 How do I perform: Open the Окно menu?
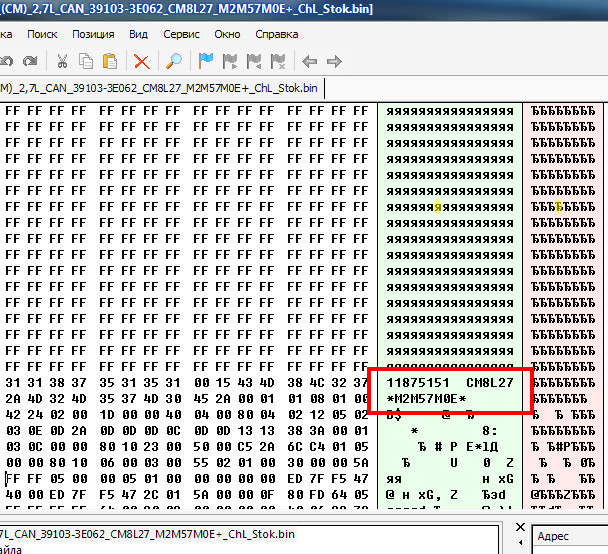[227, 34]
